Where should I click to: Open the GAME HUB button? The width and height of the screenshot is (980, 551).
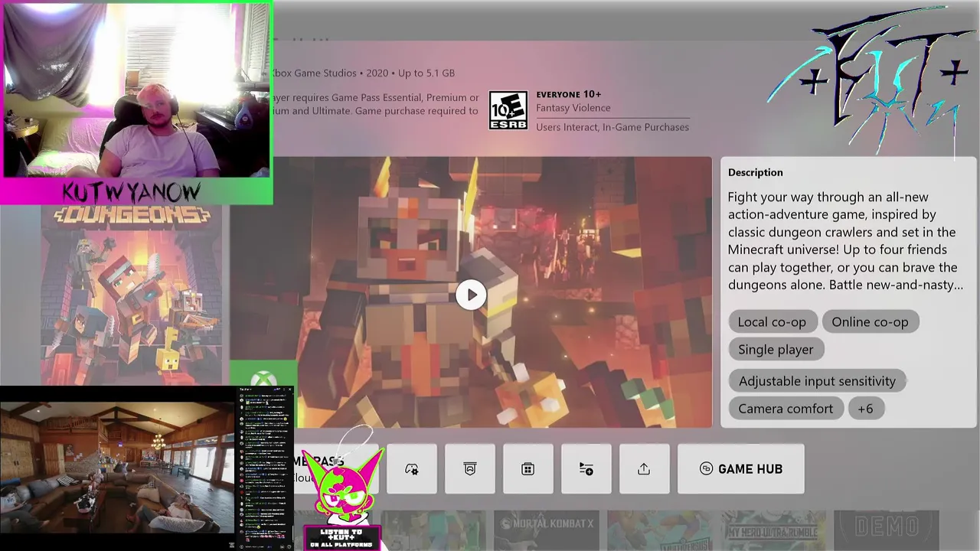point(741,469)
